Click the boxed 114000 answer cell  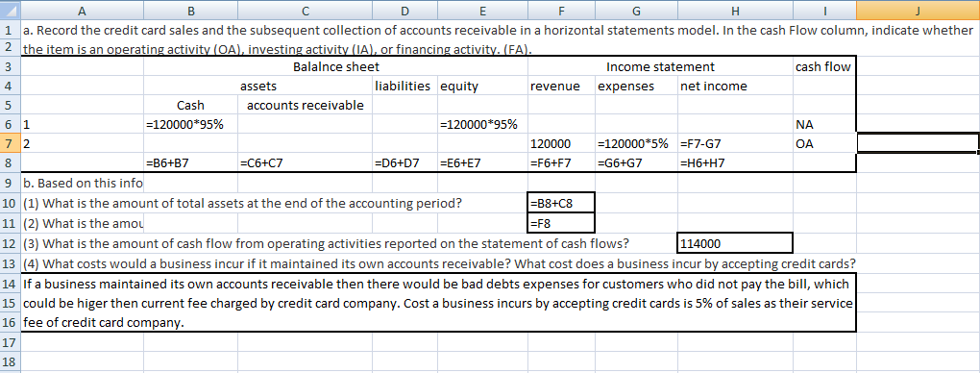click(735, 242)
